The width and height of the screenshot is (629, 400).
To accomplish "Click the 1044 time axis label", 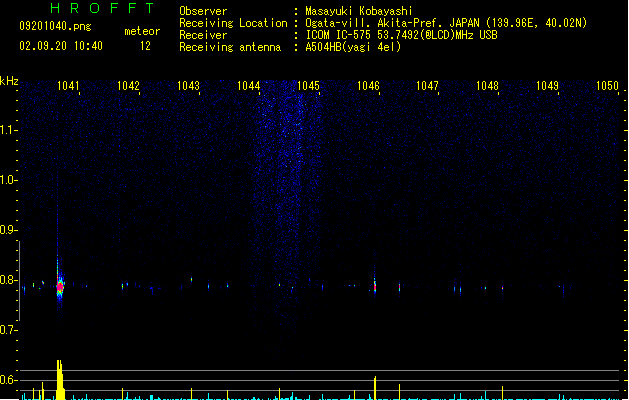I will [248, 86].
